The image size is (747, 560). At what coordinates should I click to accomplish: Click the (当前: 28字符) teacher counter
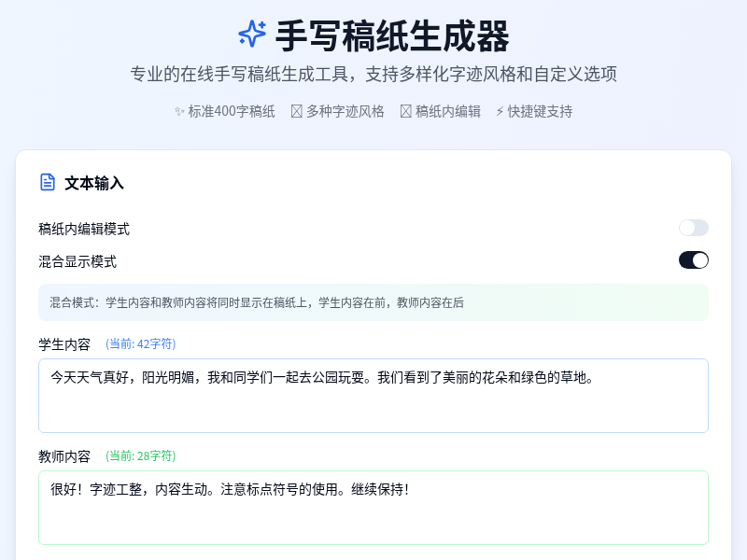pos(141,455)
